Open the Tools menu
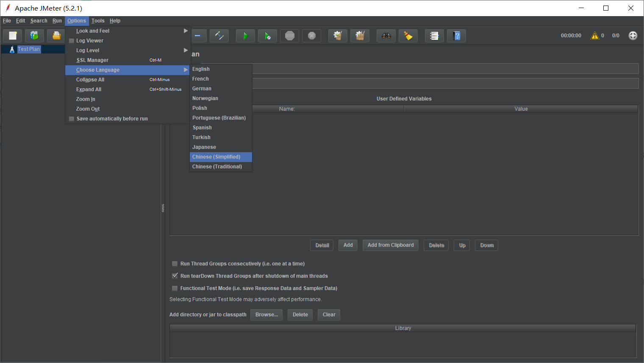Viewport: 644px width, 363px height. 98,21
